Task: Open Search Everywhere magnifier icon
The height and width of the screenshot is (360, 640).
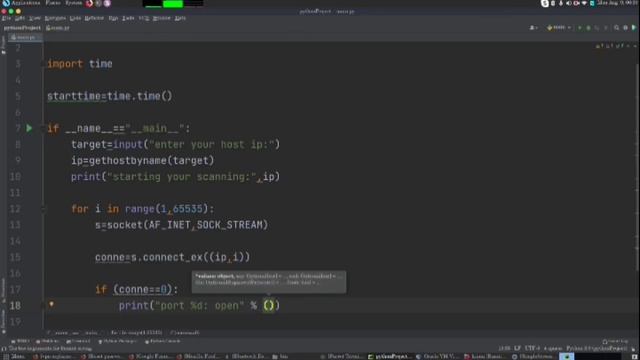Action: click(616, 28)
